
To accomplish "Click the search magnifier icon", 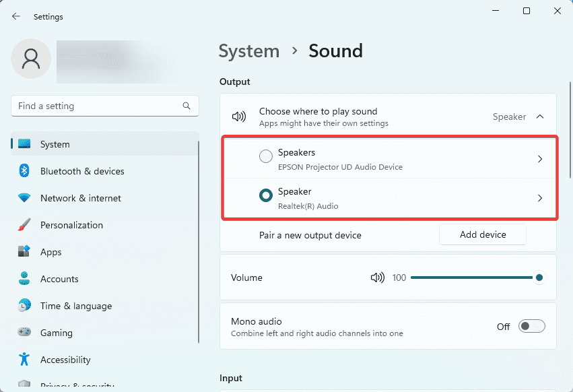I will coord(187,106).
